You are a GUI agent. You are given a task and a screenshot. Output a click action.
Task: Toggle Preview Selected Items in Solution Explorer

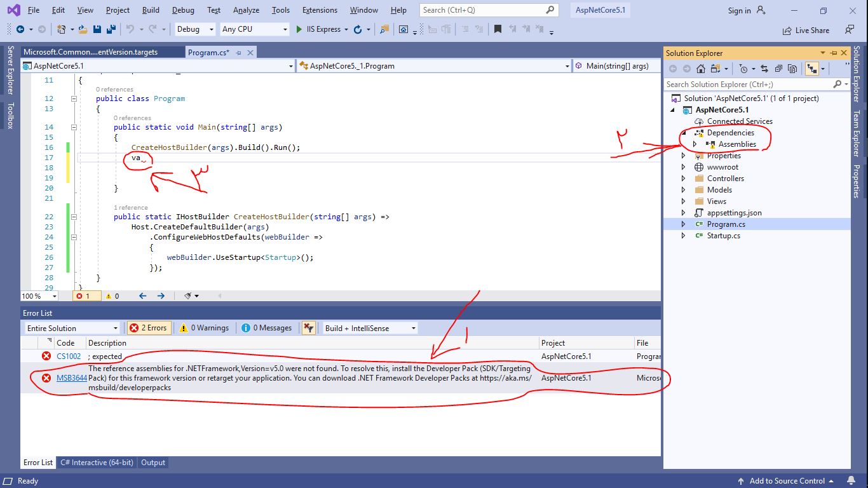coord(811,69)
